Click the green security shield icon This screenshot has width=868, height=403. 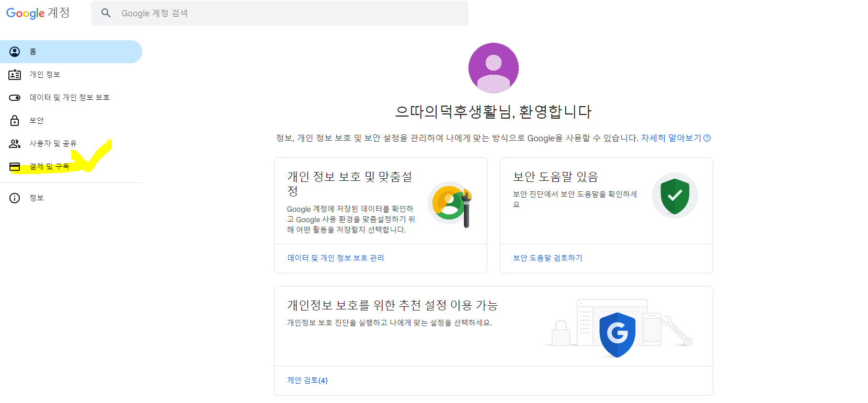[675, 196]
